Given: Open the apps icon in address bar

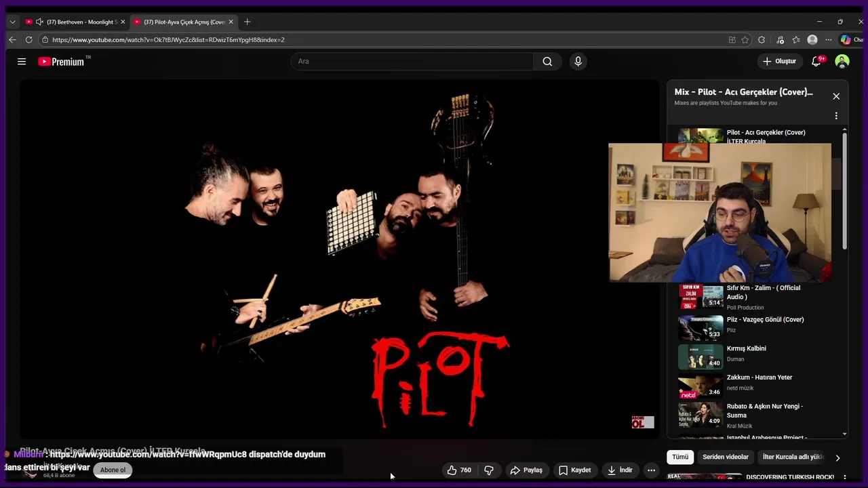Looking at the screenshot, I should point(732,40).
